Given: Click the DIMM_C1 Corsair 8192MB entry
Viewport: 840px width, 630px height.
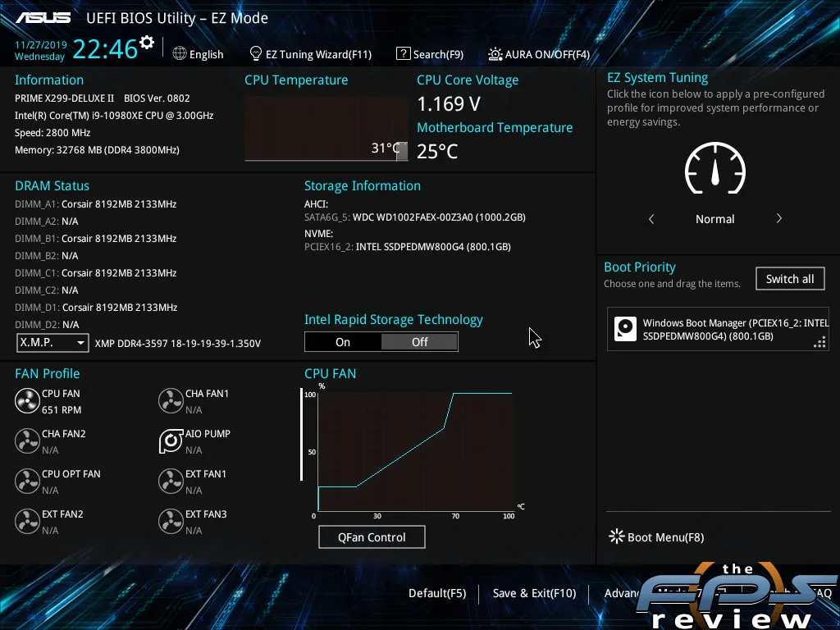Looking at the screenshot, I should click(95, 272).
